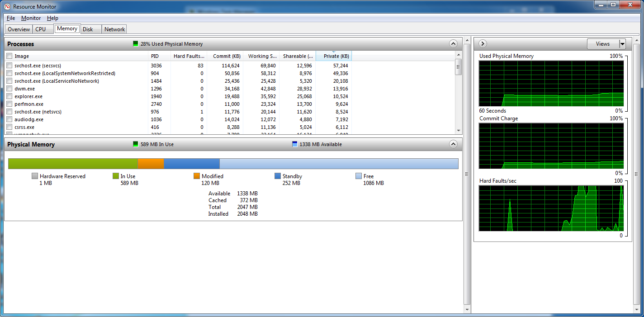
Task: Click the Standby blue legend swatch
Action: point(278,176)
